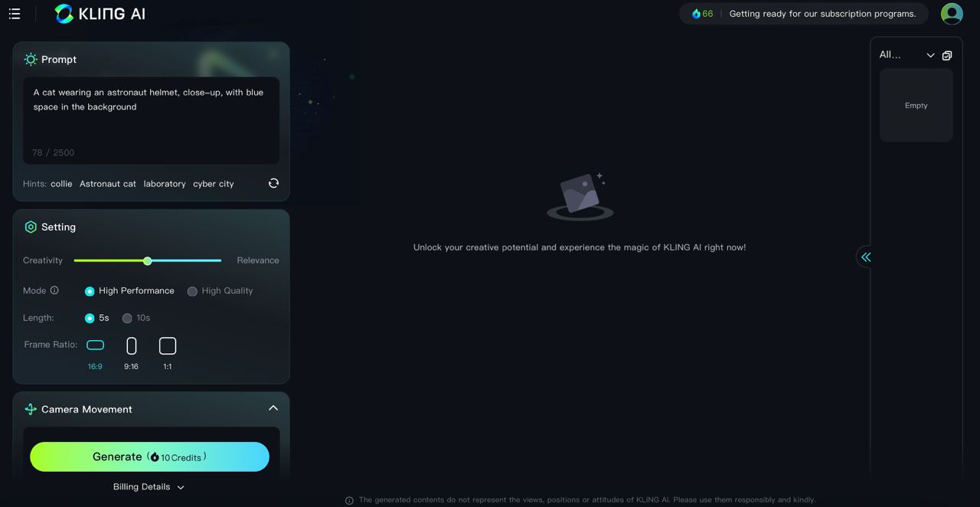Image resolution: width=980 pixels, height=507 pixels.
Task: Click the Generate button
Action: pos(149,456)
